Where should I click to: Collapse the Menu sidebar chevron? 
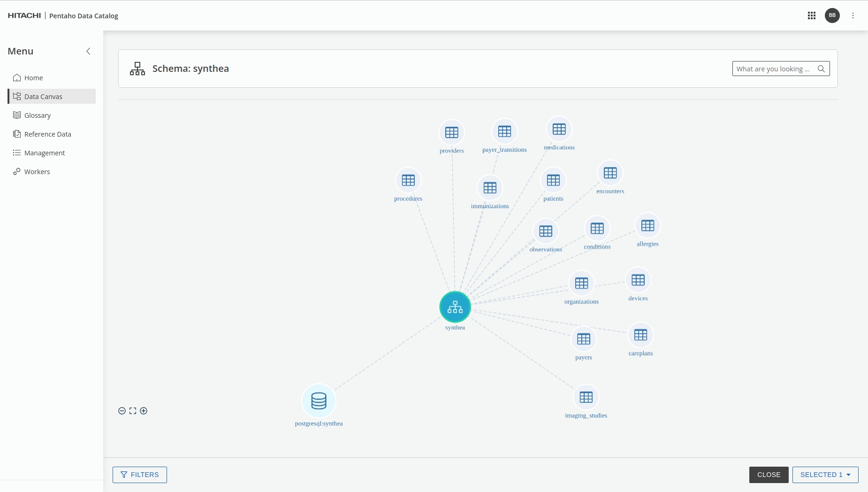point(88,51)
